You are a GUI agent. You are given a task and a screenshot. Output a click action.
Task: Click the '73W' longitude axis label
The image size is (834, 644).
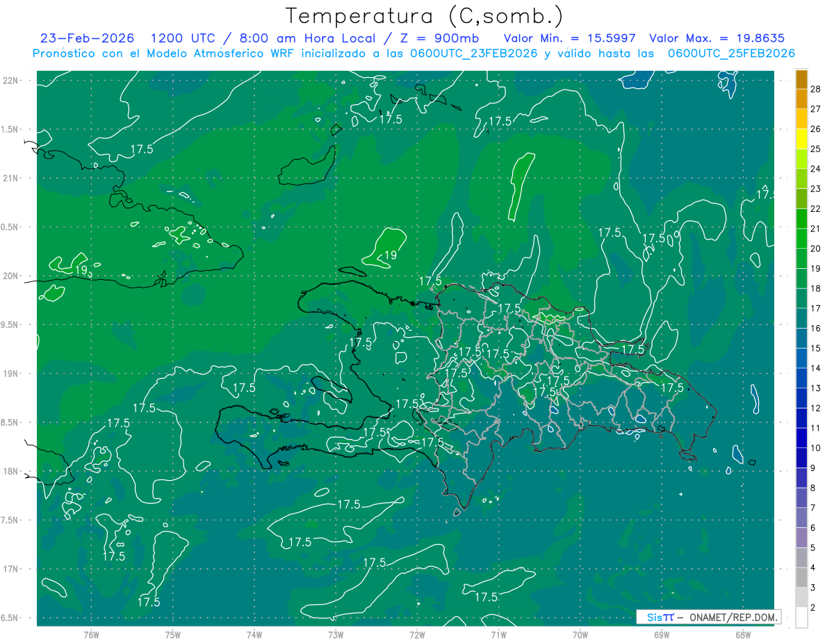point(336,635)
